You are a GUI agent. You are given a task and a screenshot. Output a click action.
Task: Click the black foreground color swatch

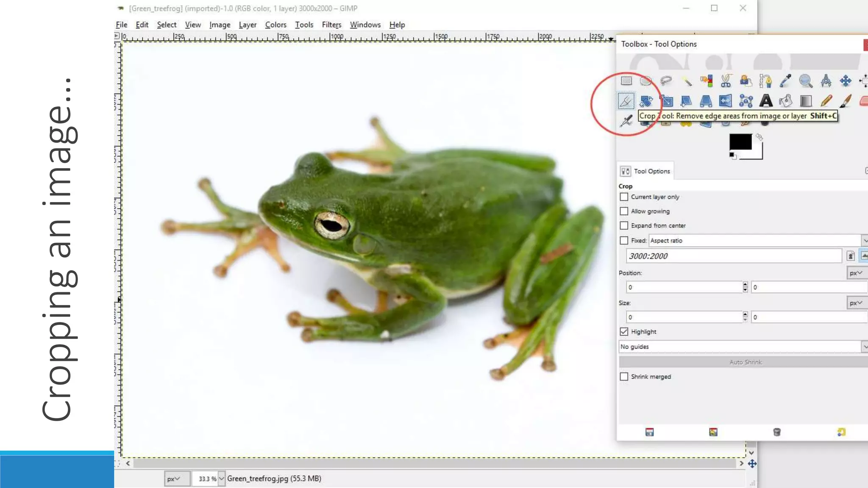pos(740,142)
